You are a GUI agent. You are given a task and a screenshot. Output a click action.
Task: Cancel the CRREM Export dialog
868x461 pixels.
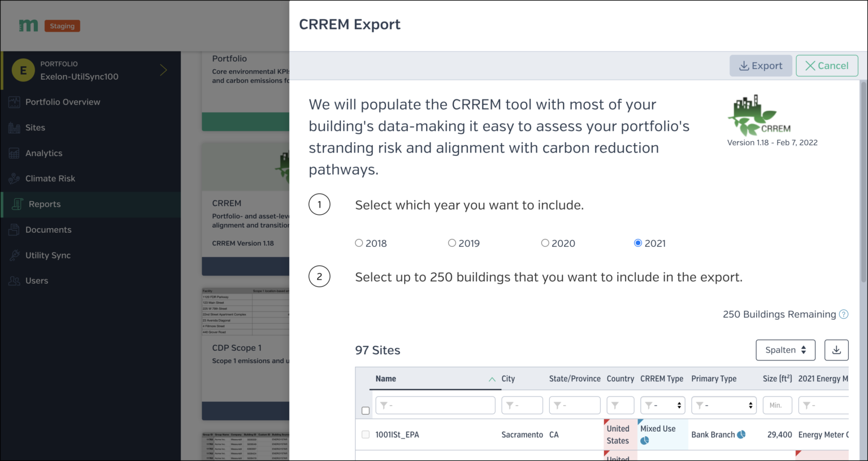click(827, 66)
